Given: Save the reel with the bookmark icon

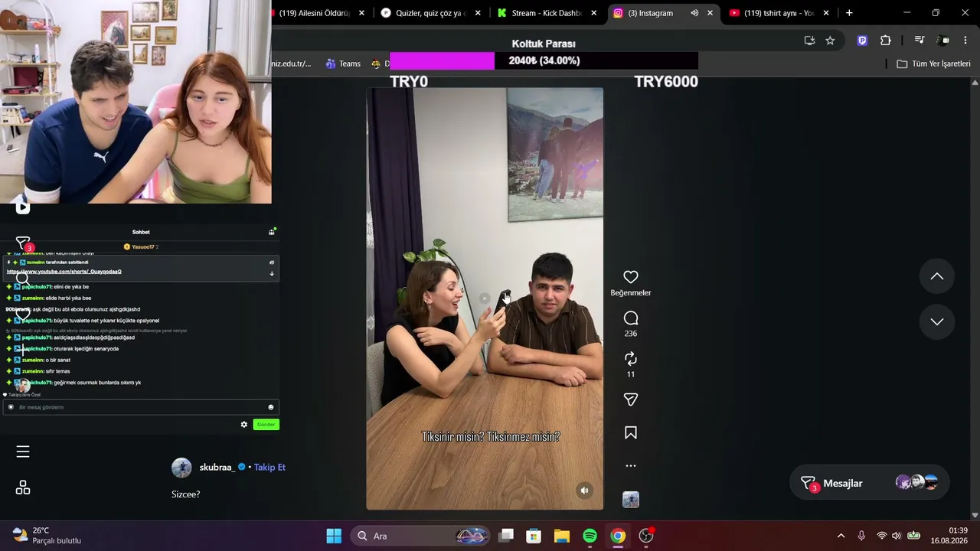Looking at the screenshot, I should click(631, 432).
